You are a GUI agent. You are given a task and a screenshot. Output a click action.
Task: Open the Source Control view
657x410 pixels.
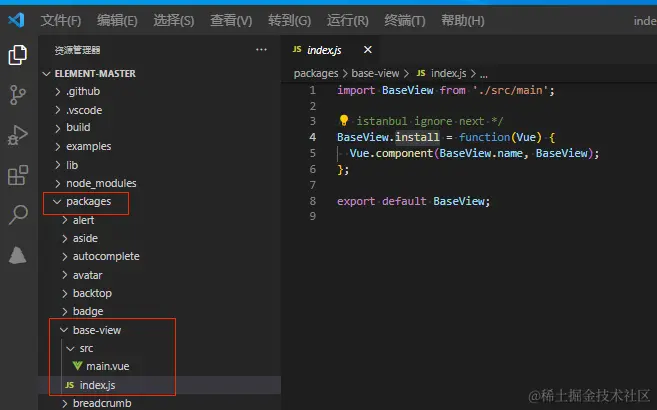coord(18,95)
